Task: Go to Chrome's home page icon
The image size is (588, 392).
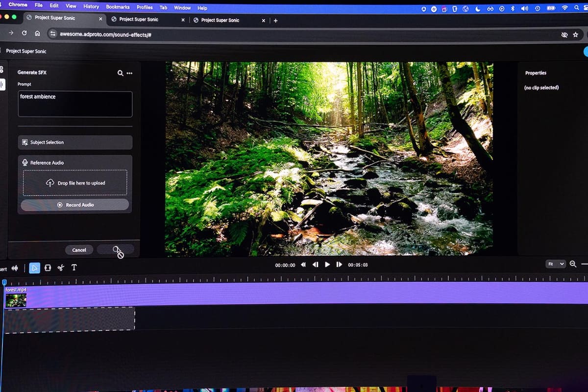Action: [37, 33]
